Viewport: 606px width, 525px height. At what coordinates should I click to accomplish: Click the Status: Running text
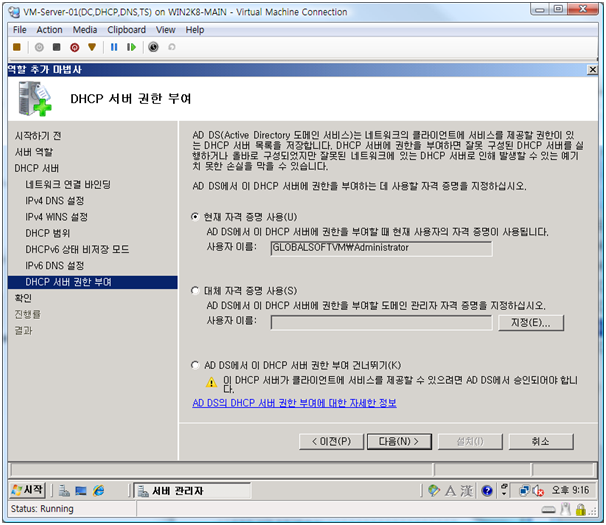point(42,509)
